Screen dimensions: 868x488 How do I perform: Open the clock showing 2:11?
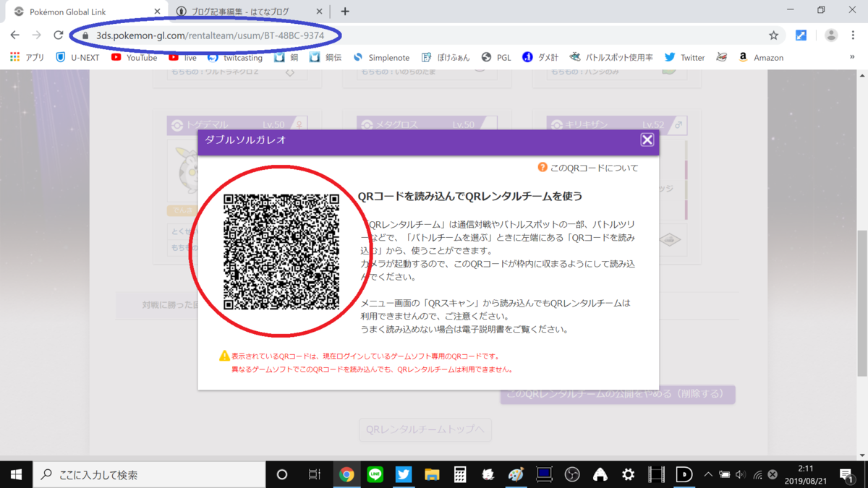(x=804, y=474)
